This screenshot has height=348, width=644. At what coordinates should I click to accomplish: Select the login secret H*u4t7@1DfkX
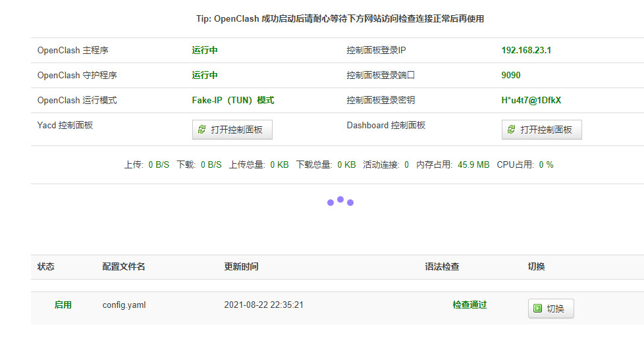pyautogui.click(x=531, y=101)
